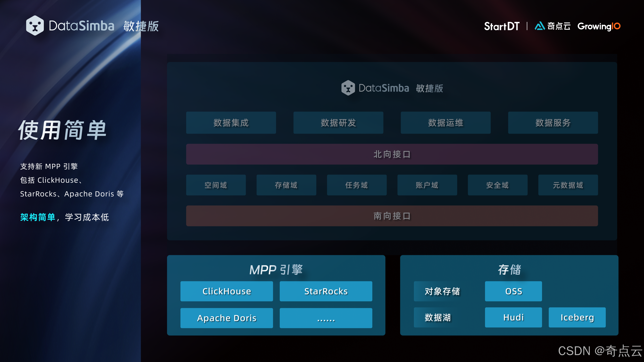Click the 南向接口 bar
644x362 pixels.
pos(392,216)
